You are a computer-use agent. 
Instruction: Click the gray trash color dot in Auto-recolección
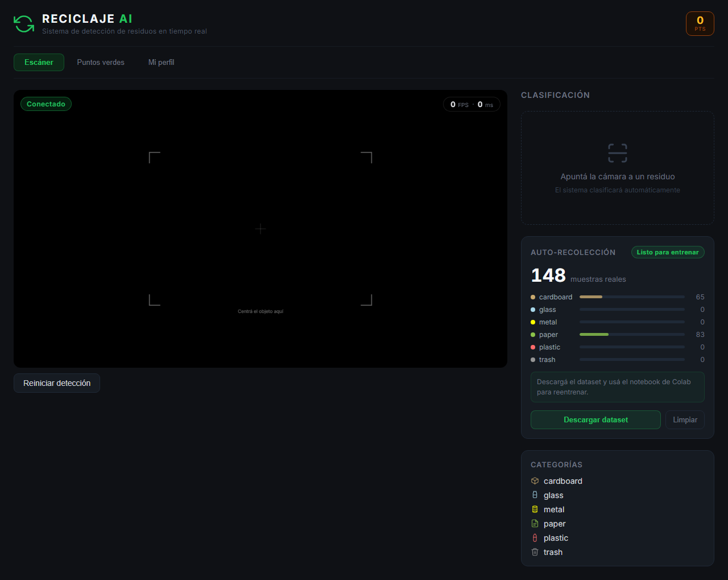[533, 360]
